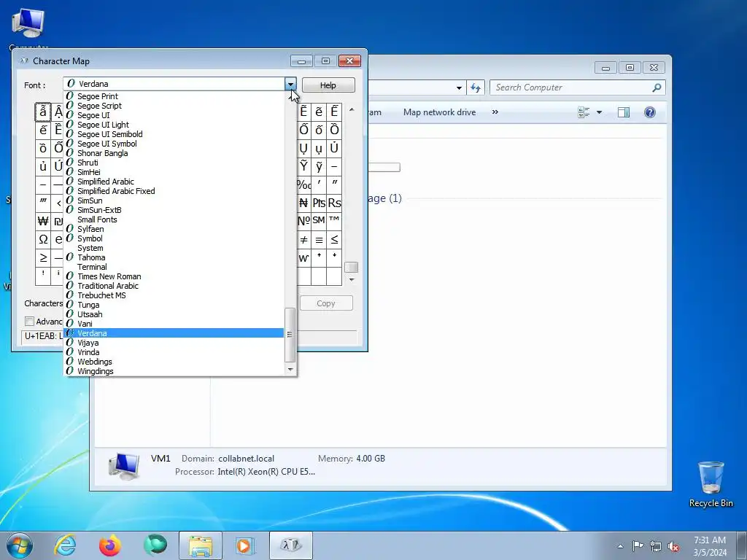Choose the Segoe Script font
747x560 pixels.
point(174,106)
